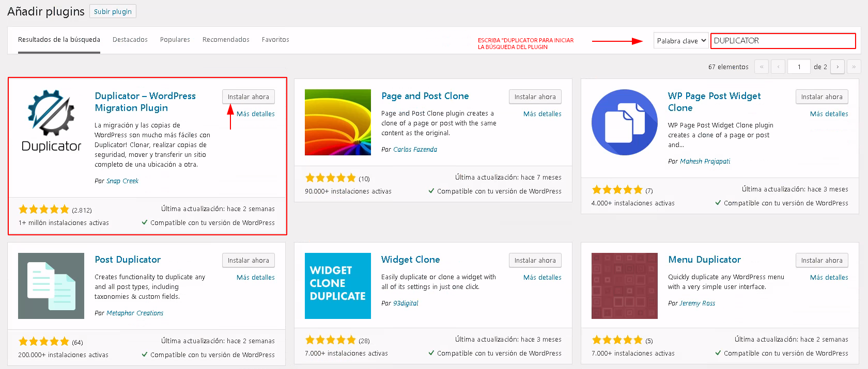Open Más detalles for Post Duplicator
Screen dimensions: 868x369
click(256, 277)
